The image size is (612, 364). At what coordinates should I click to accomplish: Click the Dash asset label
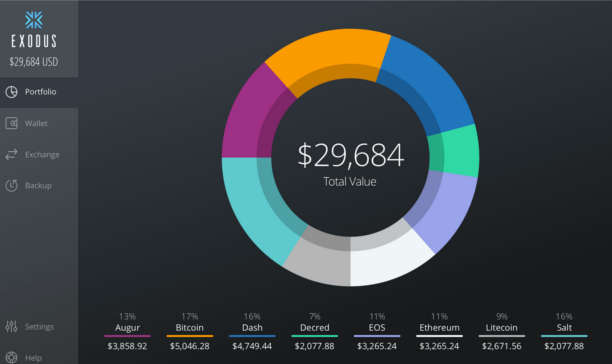click(x=252, y=327)
